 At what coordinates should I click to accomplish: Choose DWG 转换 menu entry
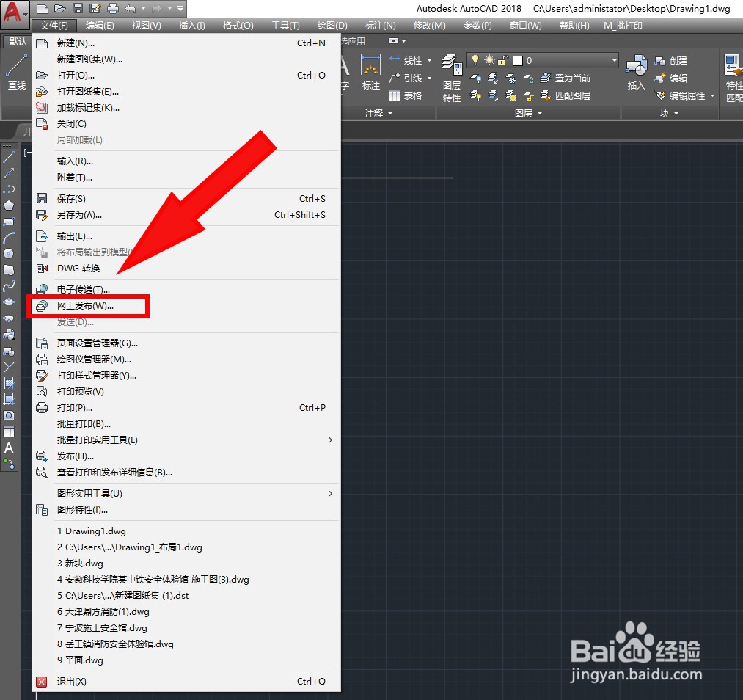pyautogui.click(x=186, y=269)
